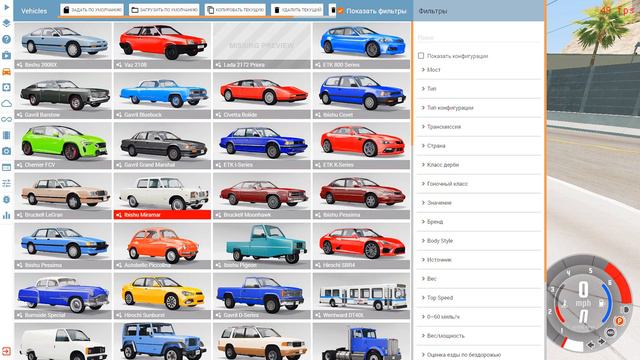The height and width of the screenshot is (360, 640).
Task: Click the play icon in the left sidebar
Action: point(7,7)
